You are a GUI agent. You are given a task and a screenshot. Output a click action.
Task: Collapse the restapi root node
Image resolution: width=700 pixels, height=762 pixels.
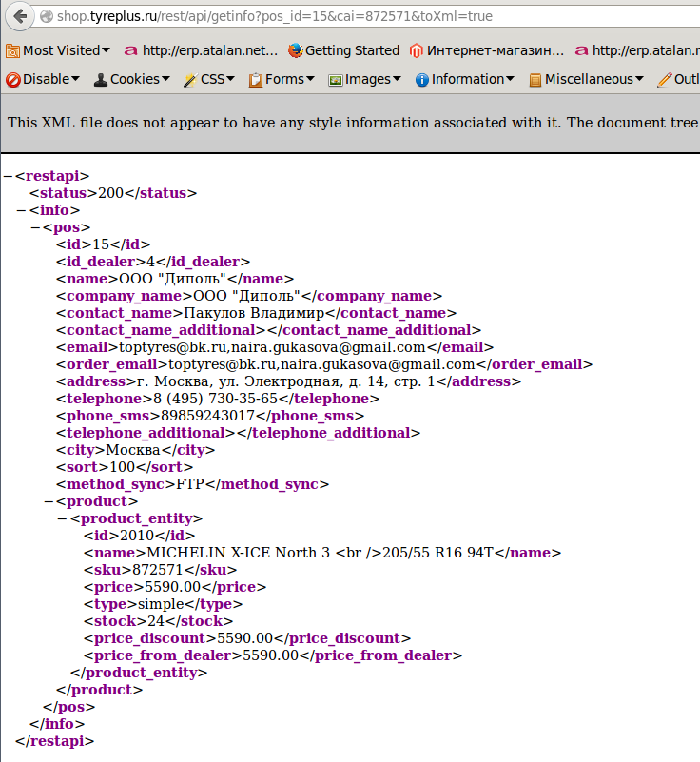point(8,176)
